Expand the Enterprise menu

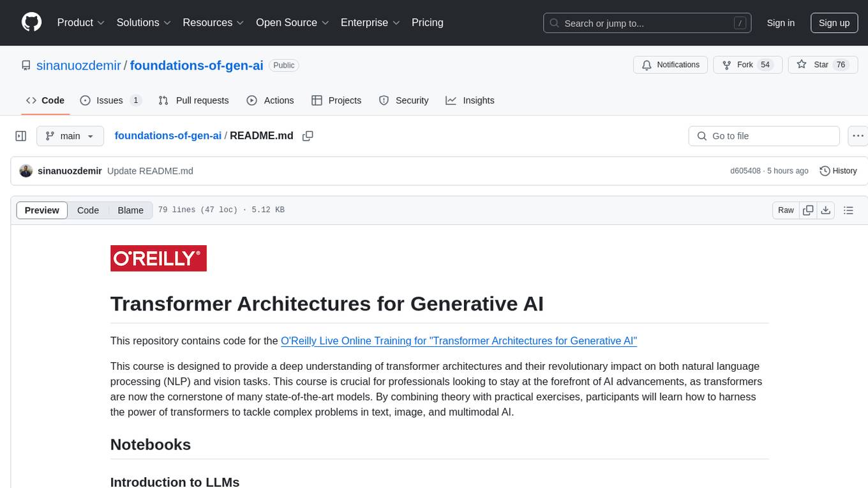(x=370, y=22)
